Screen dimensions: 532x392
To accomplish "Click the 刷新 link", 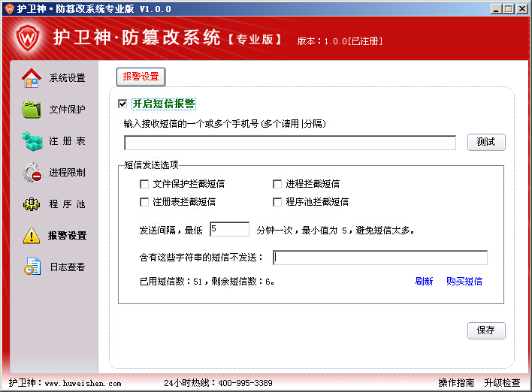I will (x=424, y=281).
